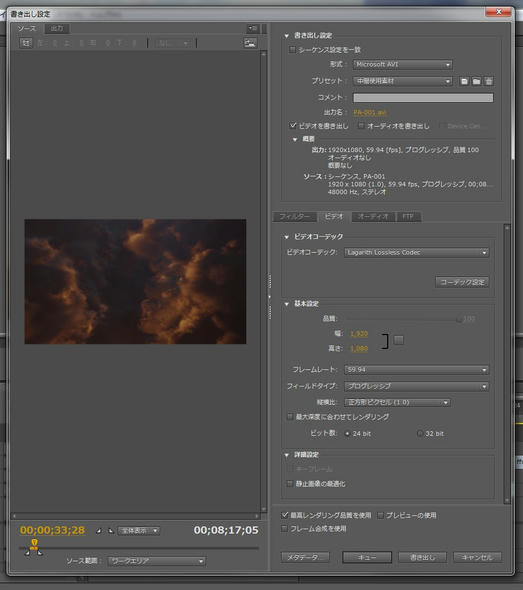Click the set in point icon

coord(99,531)
